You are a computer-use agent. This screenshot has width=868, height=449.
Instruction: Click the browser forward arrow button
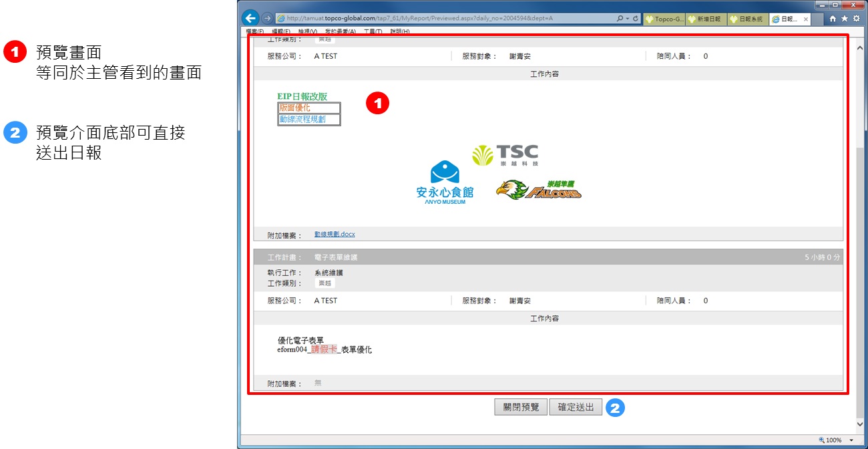pos(267,19)
